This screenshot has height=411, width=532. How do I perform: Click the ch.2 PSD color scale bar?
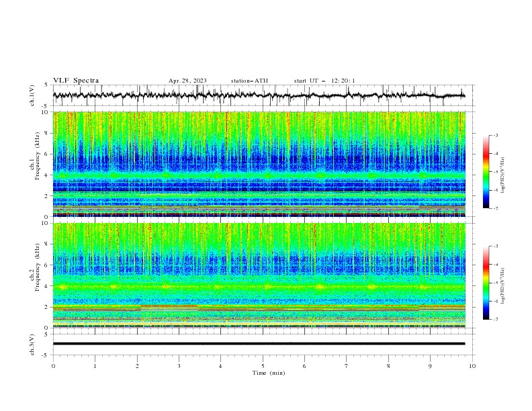486,283
